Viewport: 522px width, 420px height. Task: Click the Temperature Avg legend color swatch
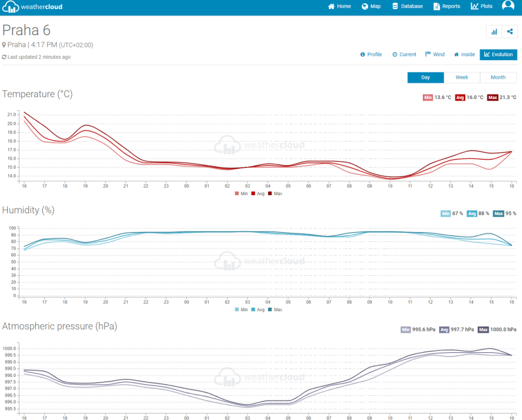pos(253,194)
